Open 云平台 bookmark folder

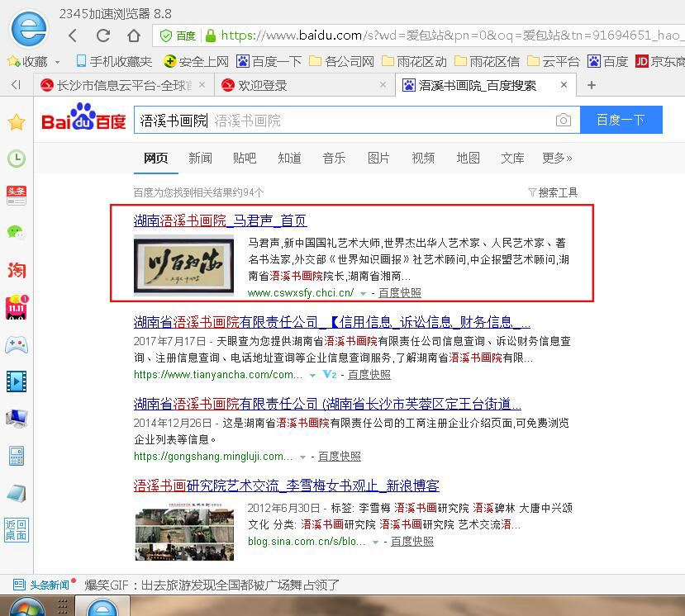coord(554,62)
